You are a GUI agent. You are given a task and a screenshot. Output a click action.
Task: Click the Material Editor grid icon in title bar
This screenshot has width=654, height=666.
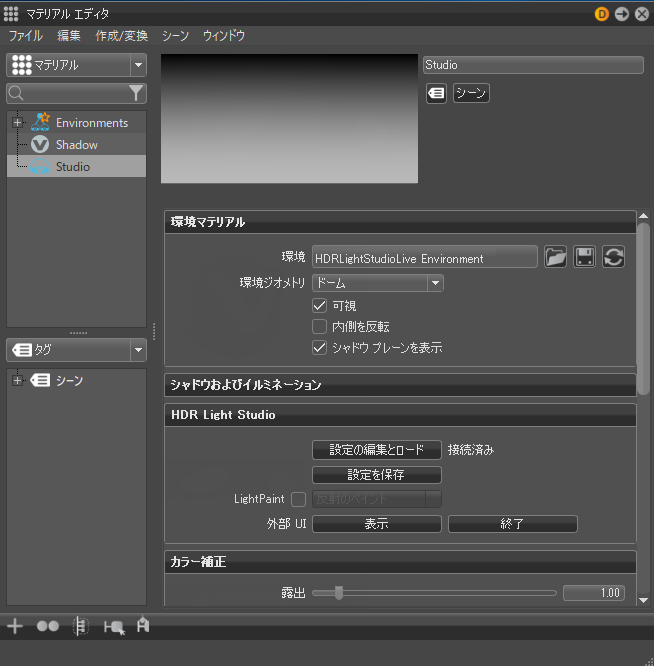click(x=11, y=14)
